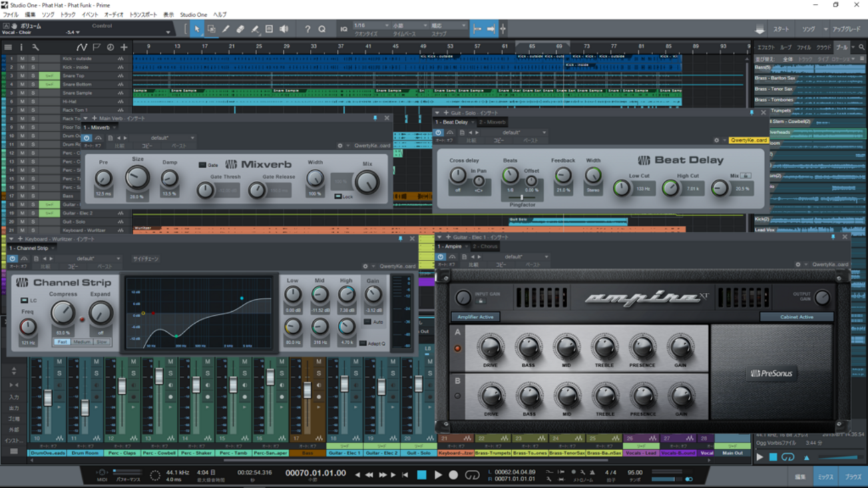Image resolution: width=868 pixels, height=488 pixels.
Task: Open the track list hamburger icon
Action: pos(8,47)
